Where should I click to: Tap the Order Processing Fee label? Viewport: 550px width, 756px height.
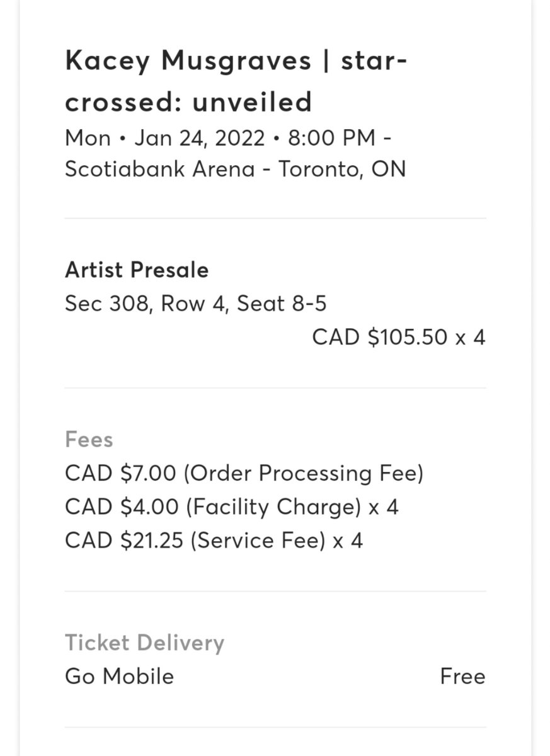point(303,473)
